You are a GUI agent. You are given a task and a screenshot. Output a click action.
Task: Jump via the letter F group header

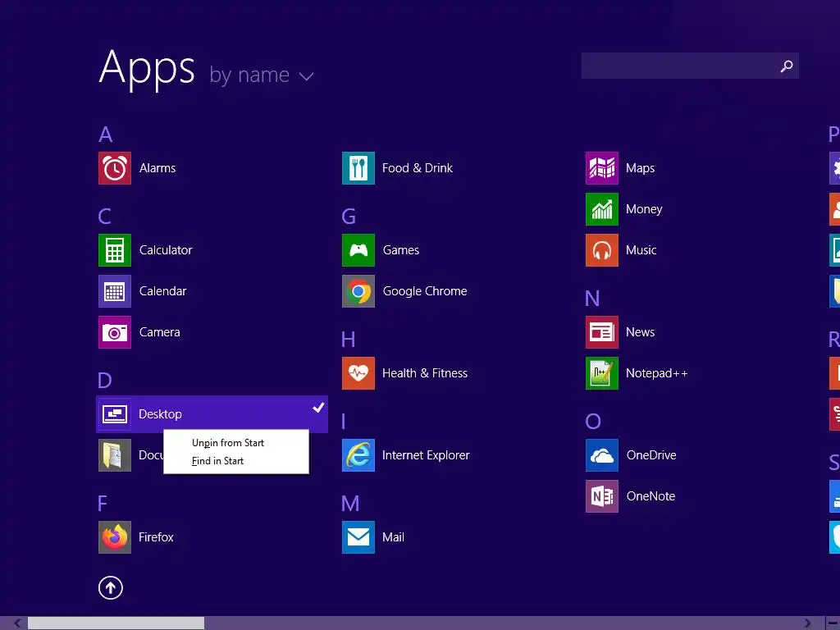click(x=103, y=504)
